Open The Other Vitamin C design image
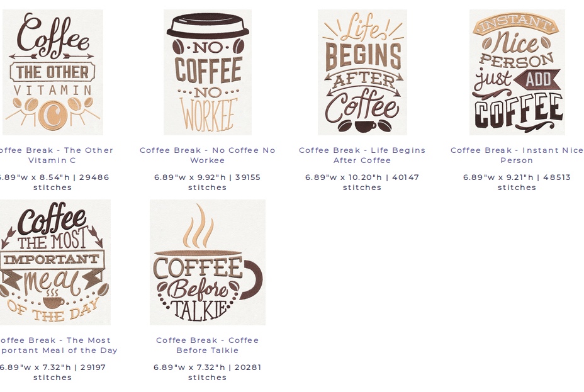584x392 pixels. [x=52, y=72]
